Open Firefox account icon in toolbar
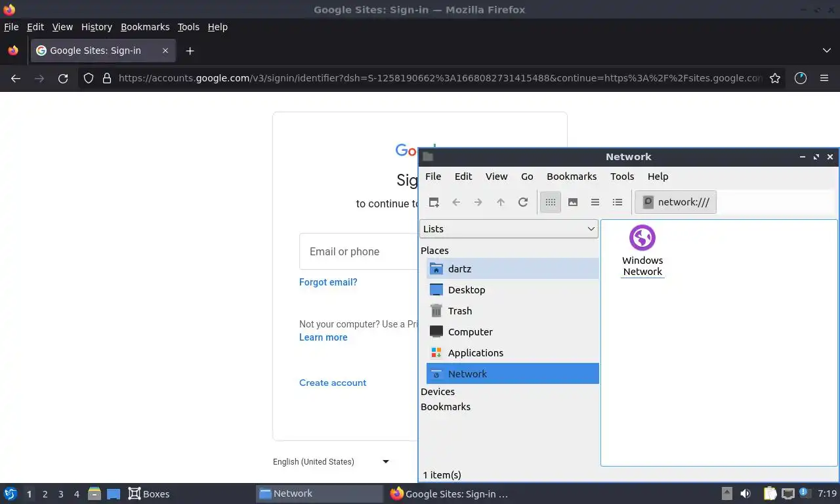This screenshot has height=504, width=840. (801, 78)
